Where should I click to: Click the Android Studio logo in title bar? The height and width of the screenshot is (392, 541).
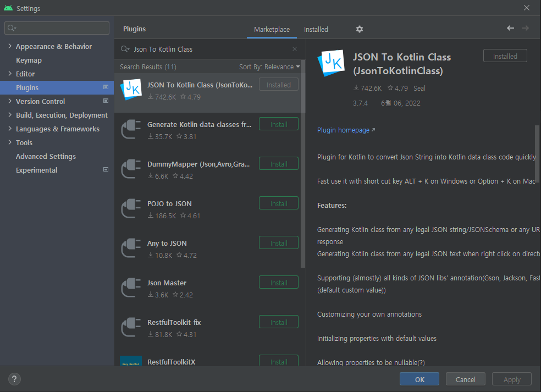8,8
